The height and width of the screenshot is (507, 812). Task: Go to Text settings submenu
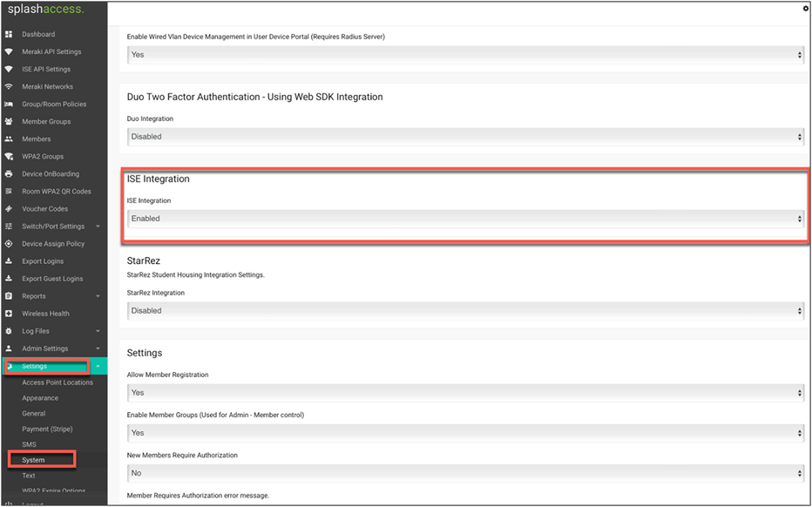pyautogui.click(x=29, y=476)
